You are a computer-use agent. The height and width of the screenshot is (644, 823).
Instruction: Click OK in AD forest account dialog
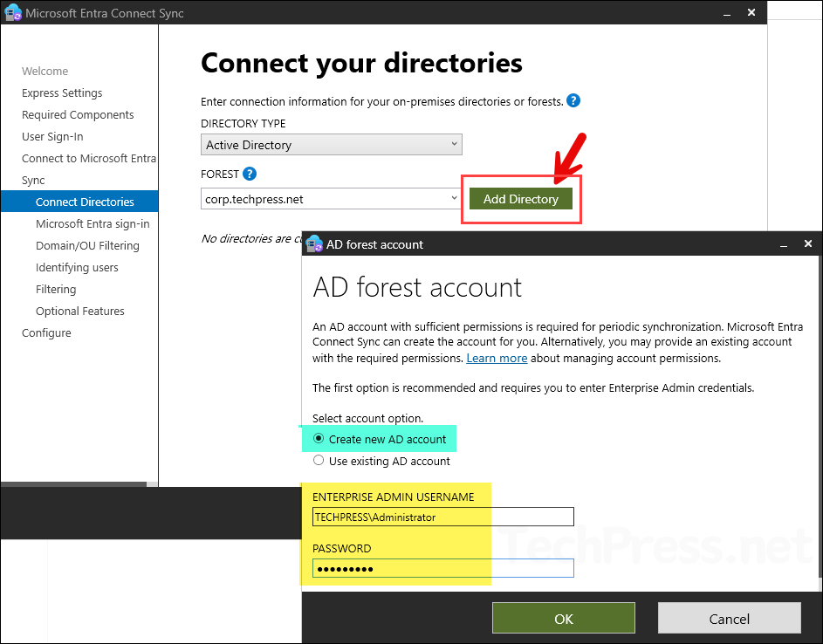564,619
